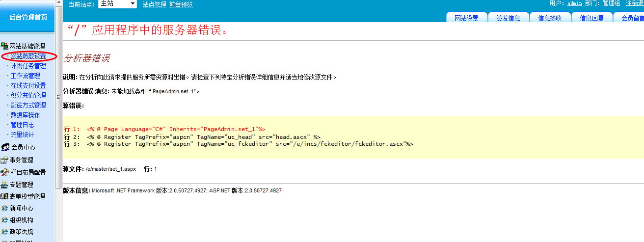644x242 pixels.
Task: Click the 栏目布局配置 tools icon
Action: [5, 172]
